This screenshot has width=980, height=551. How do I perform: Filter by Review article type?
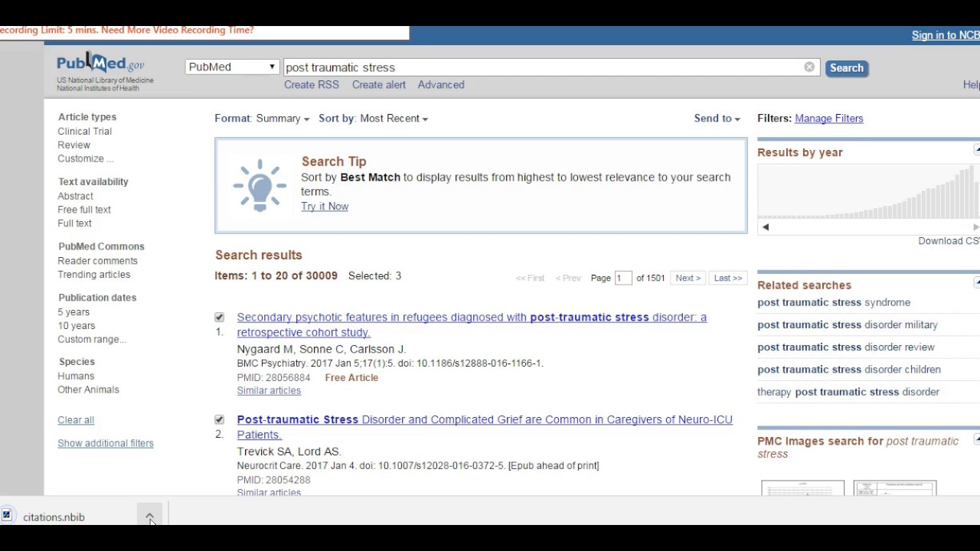(x=73, y=145)
